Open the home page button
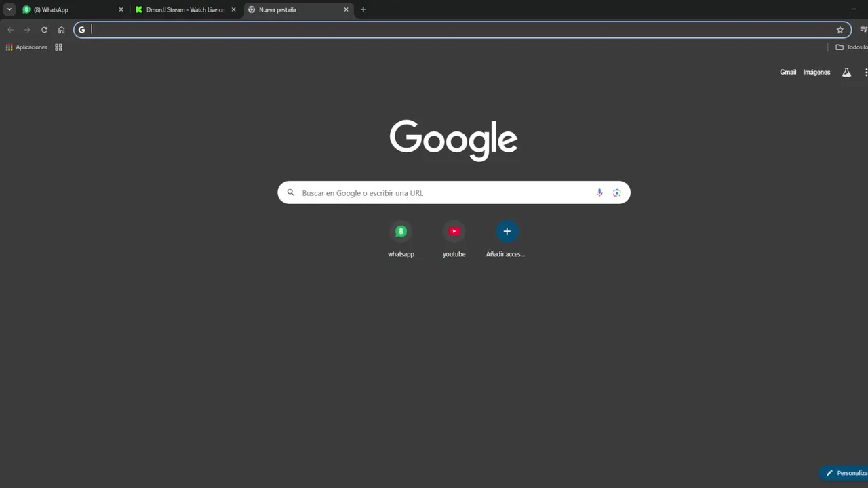Viewport: 868px width, 488px height. click(x=61, y=30)
